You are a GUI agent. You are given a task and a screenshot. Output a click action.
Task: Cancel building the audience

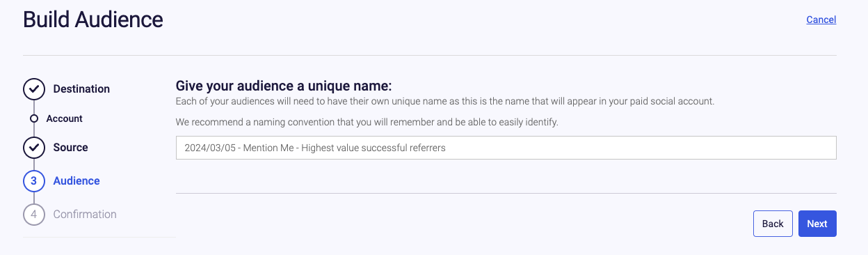tap(821, 20)
